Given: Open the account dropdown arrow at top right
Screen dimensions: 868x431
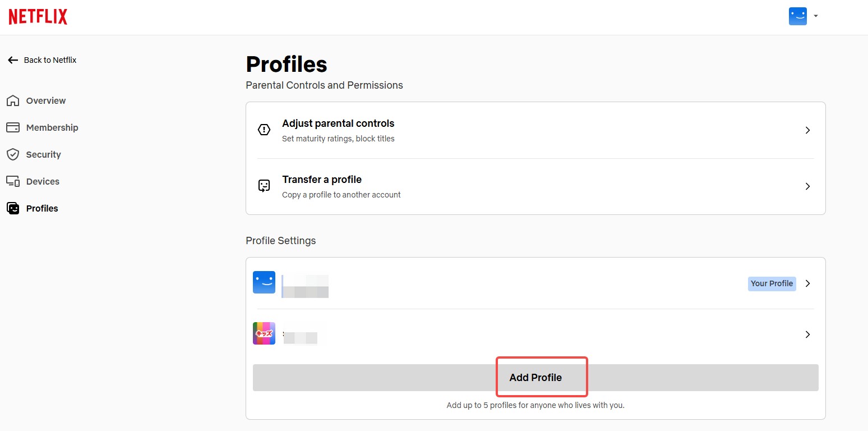Looking at the screenshot, I should tap(816, 16).
